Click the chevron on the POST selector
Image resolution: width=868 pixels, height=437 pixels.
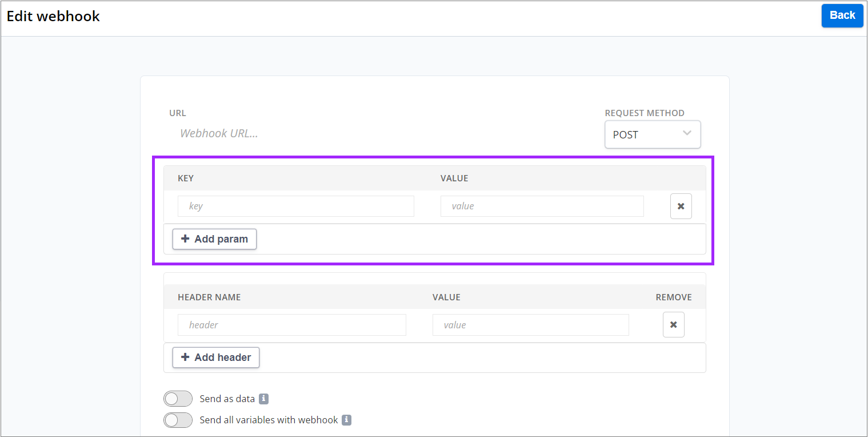point(686,133)
